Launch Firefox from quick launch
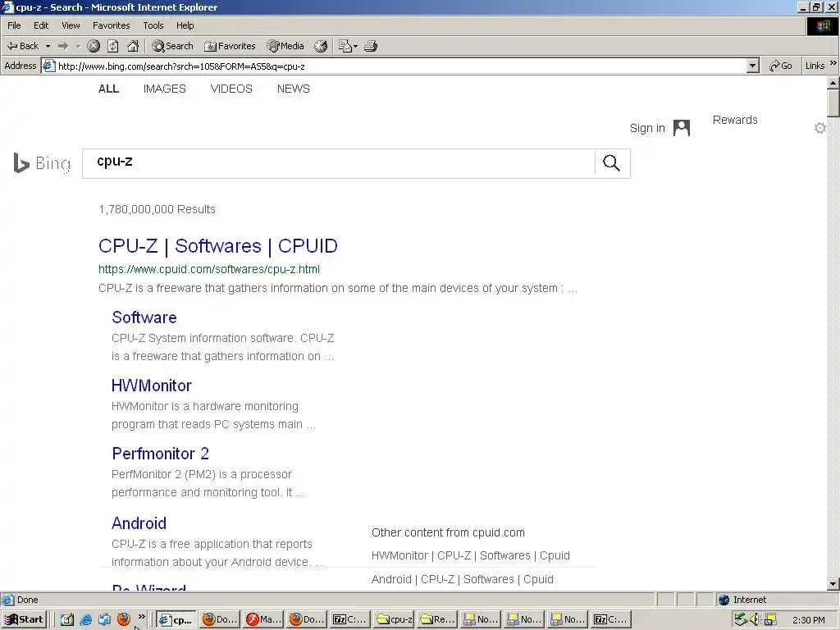Image resolution: width=840 pixels, height=630 pixels. (124, 619)
